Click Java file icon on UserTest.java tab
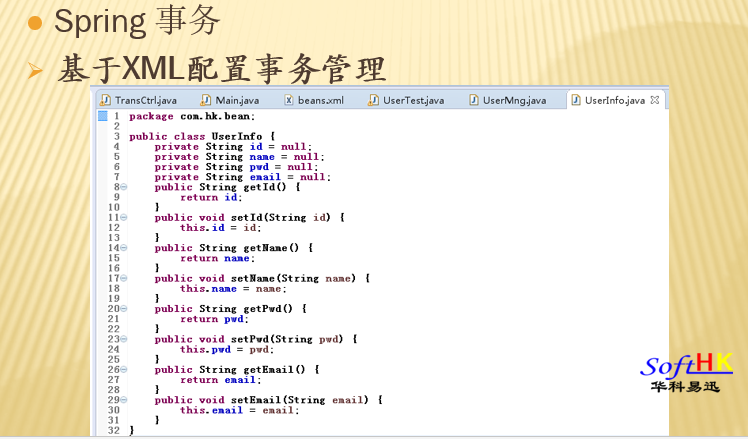This screenshot has height=439, width=748. click(x=374, y=100)
